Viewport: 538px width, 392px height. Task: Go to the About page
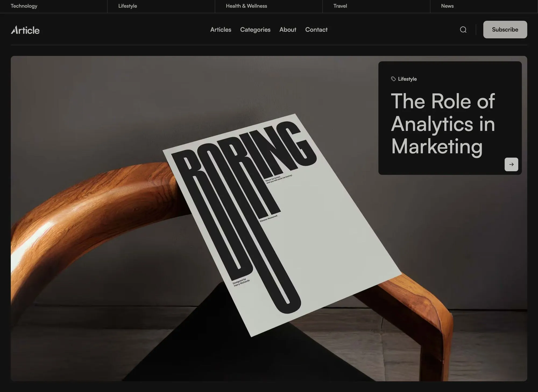coord(288,30)
